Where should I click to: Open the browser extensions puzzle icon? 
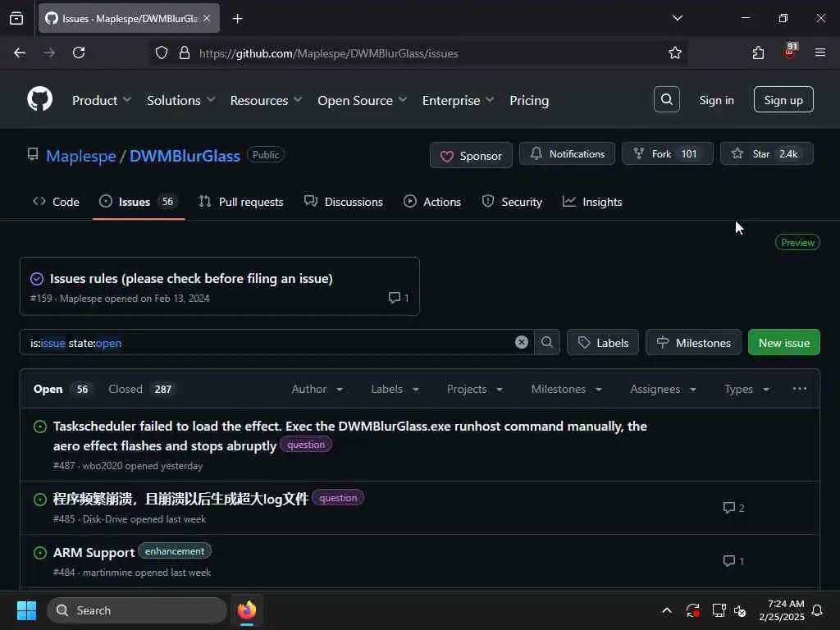pyautogui.click(x=758, y=52)
